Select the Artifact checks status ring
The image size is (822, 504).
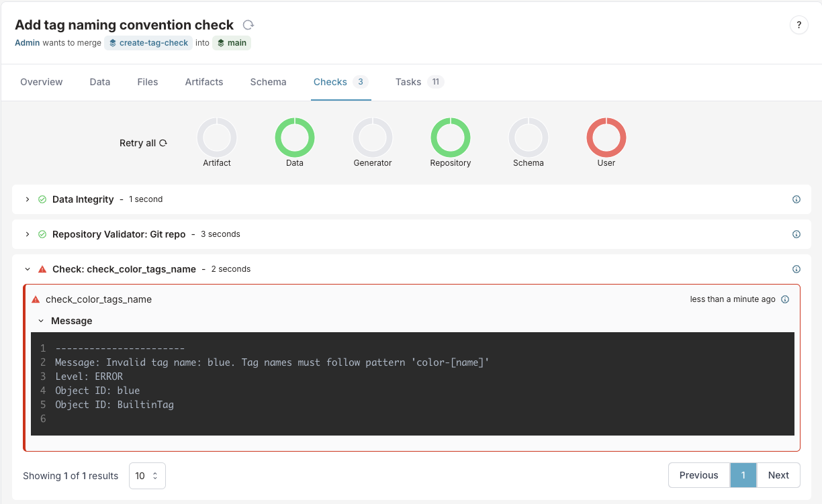coord(216,138)
